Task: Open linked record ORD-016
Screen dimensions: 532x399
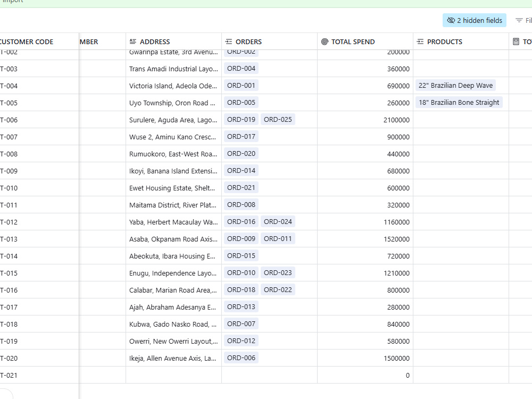Action: coord(241,221)
